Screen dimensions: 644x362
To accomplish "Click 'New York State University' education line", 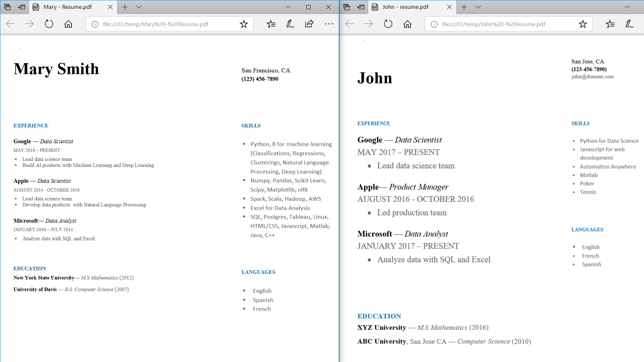I will coord(73,278).
